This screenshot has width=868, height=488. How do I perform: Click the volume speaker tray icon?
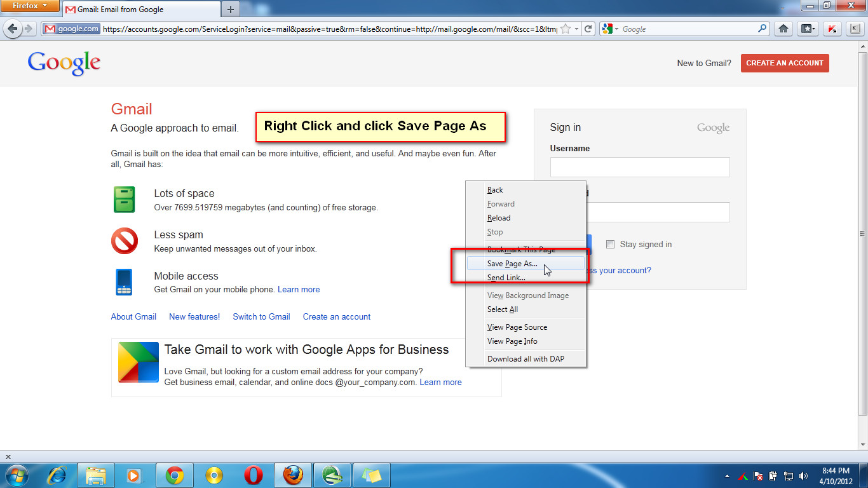(804, 475)
